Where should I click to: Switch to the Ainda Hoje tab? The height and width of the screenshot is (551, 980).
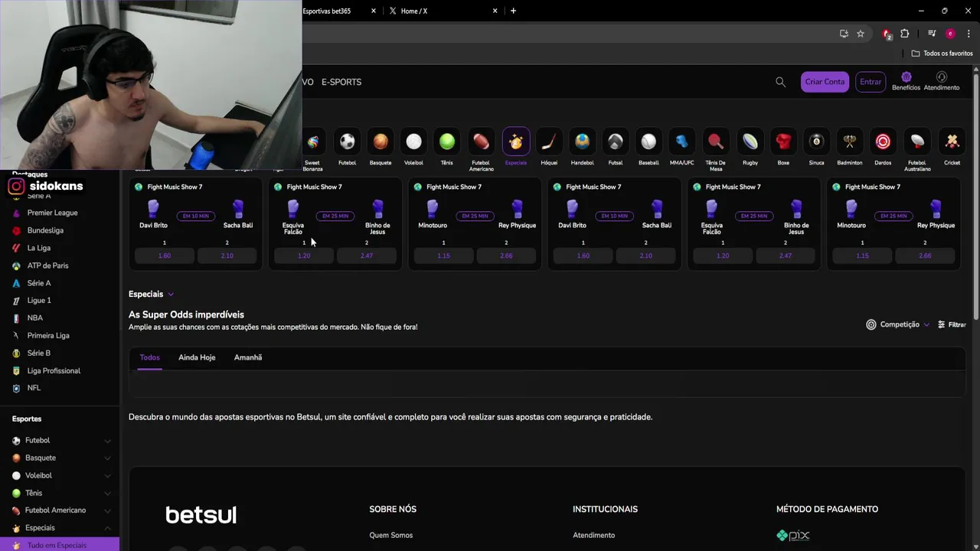tap(197, 357)
